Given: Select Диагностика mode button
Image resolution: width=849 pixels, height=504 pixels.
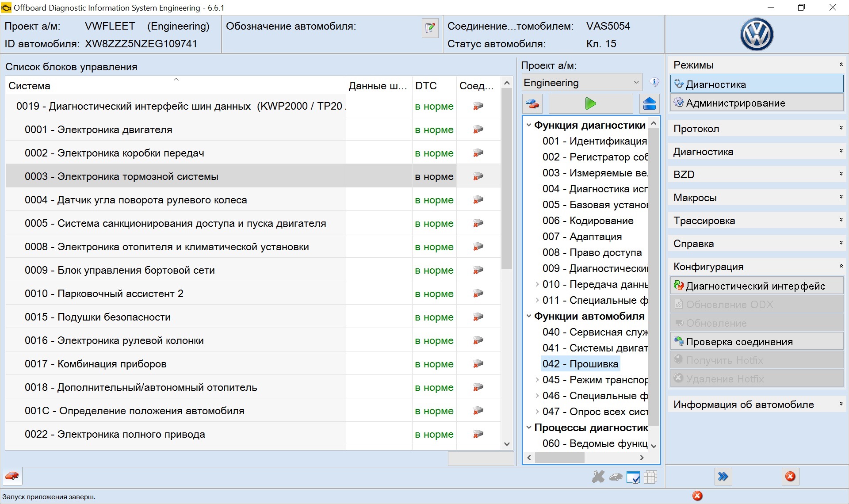Looking at the screenshot, I should [x=757, y=84].
